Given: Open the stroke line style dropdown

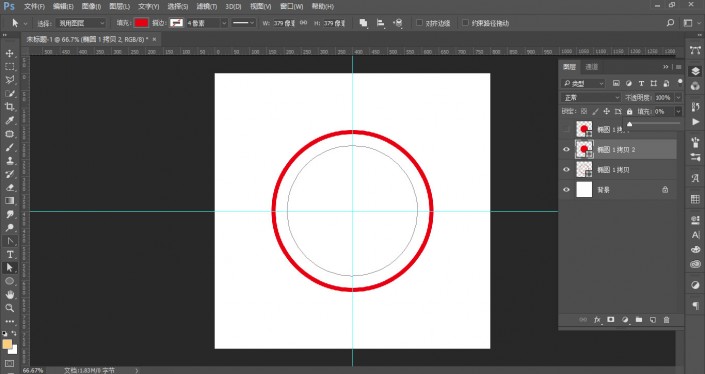Looking at the screenshot, I should pyautogui.click(x=243, y=23).
